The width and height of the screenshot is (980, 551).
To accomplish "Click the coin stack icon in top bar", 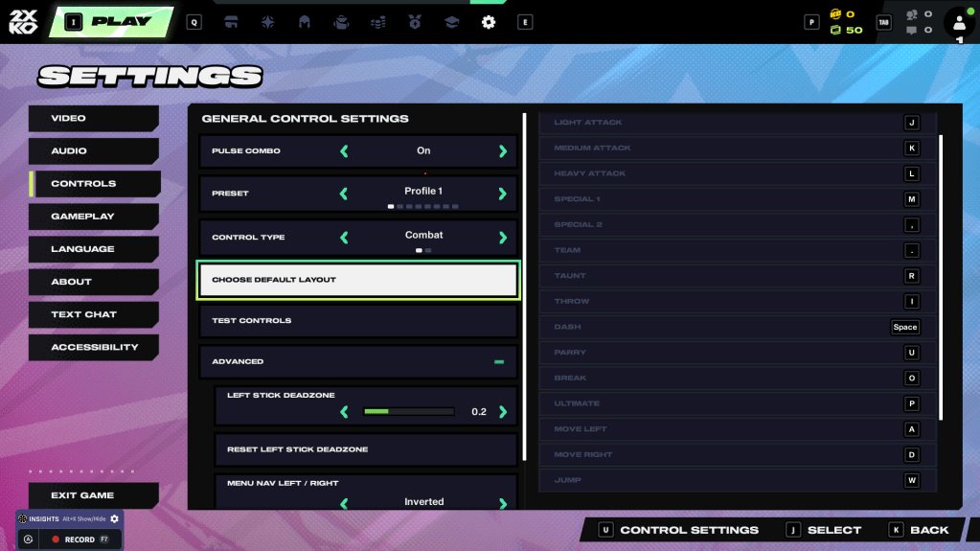I will (377, 22).
